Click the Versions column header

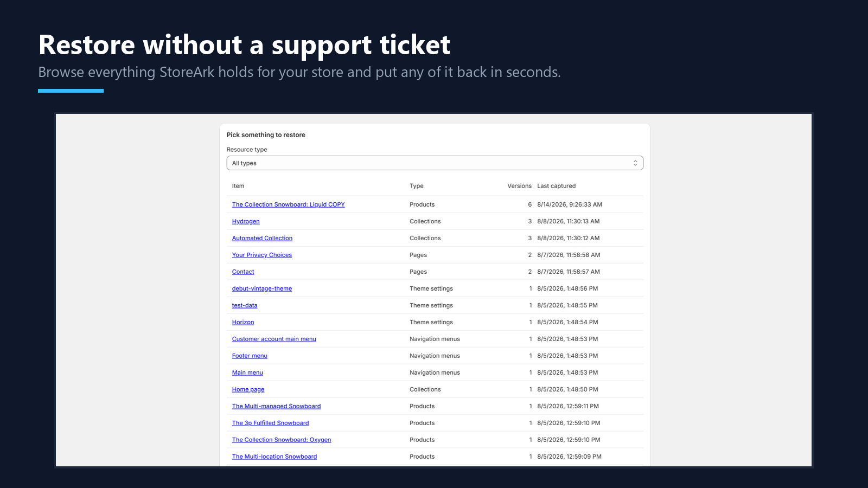tap(520, 186)
